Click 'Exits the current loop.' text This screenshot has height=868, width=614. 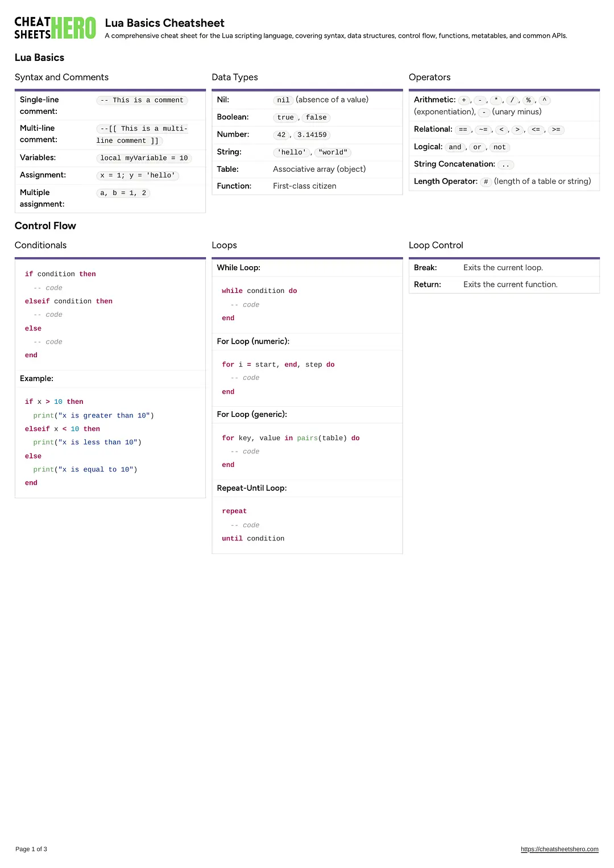pos(503,268)
